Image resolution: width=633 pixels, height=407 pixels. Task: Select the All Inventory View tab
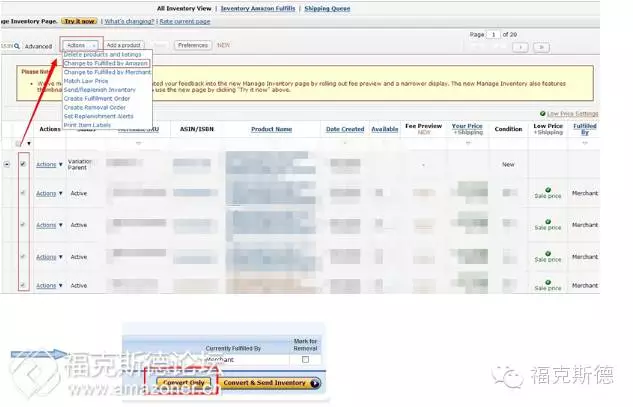coord(184,8)
